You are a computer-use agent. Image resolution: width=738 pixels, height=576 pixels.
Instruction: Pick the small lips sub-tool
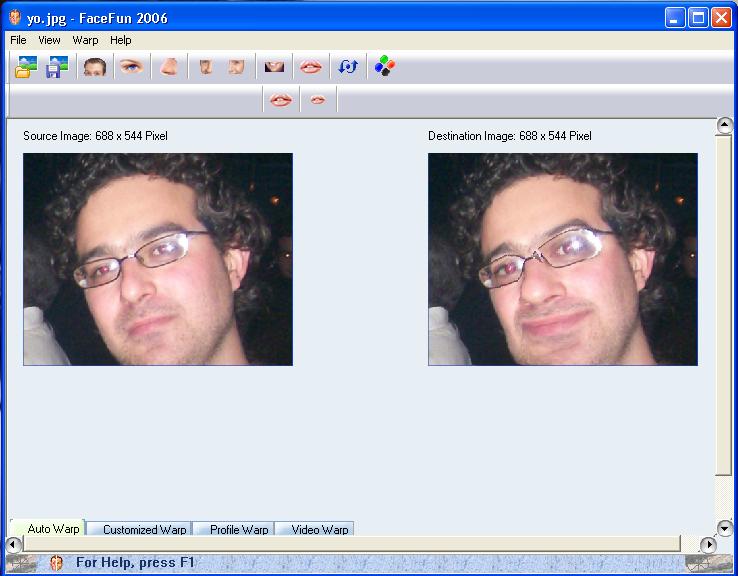[318, 100]
